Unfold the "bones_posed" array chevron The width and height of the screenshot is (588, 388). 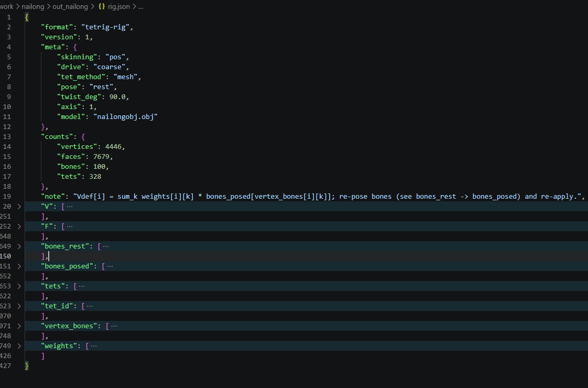(19, 266)
